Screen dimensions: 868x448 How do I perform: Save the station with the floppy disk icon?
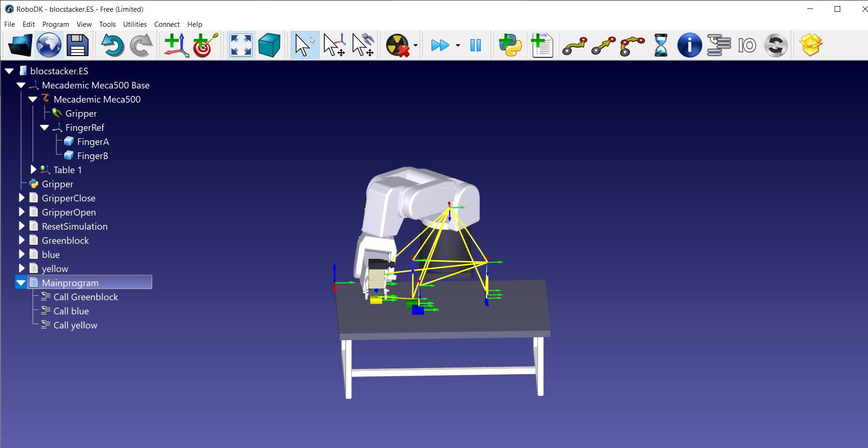(78, 45)
